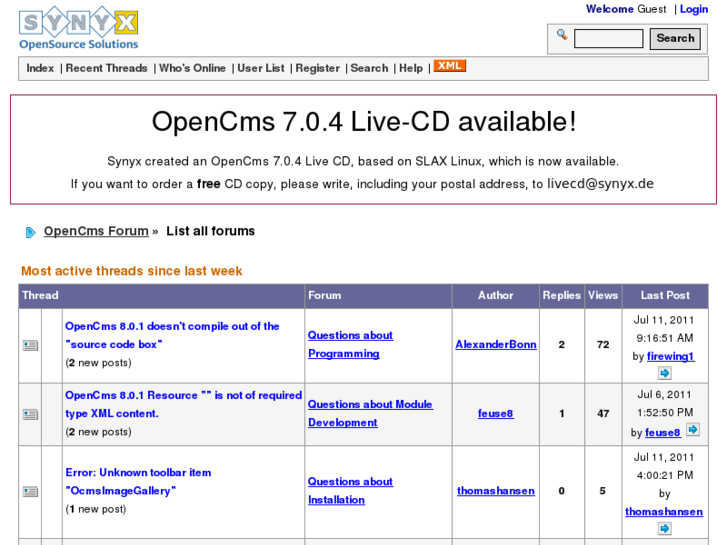
Task: Open the OpenCms Forum breadcrumb link
Action: click(96, 231)
